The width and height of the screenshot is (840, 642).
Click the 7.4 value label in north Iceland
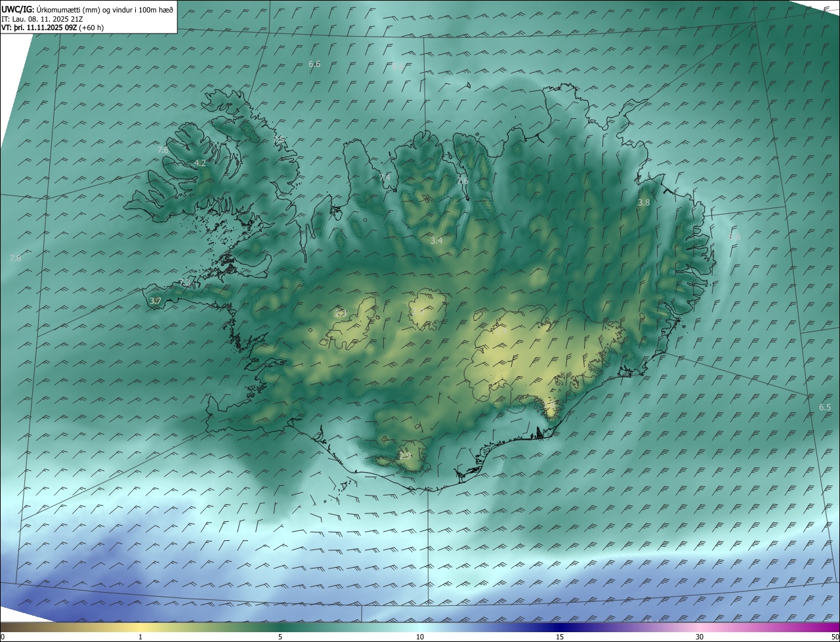[385, 177]
